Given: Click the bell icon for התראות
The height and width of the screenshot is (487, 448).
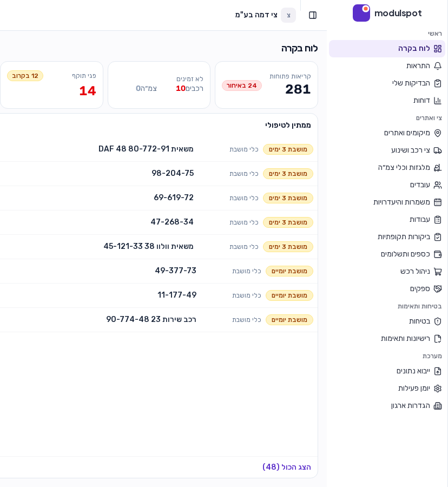Looking at the screenshot, I should [x=437, y=66].
